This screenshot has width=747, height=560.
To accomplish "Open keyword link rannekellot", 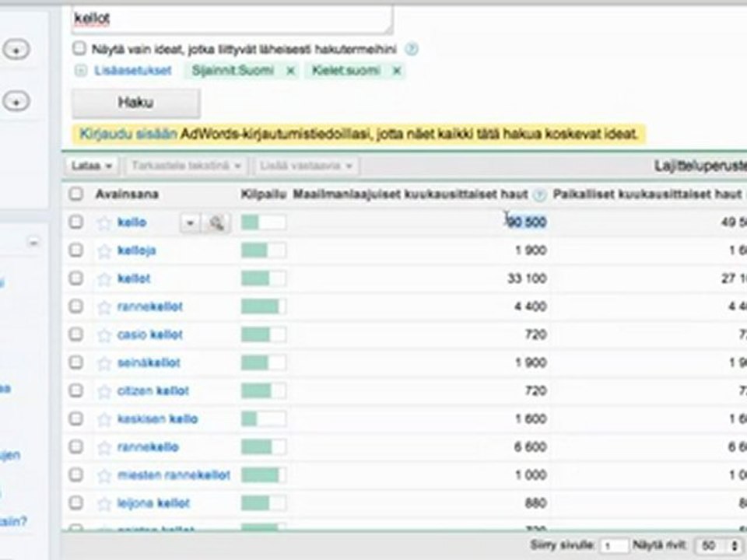I will 150,306.
